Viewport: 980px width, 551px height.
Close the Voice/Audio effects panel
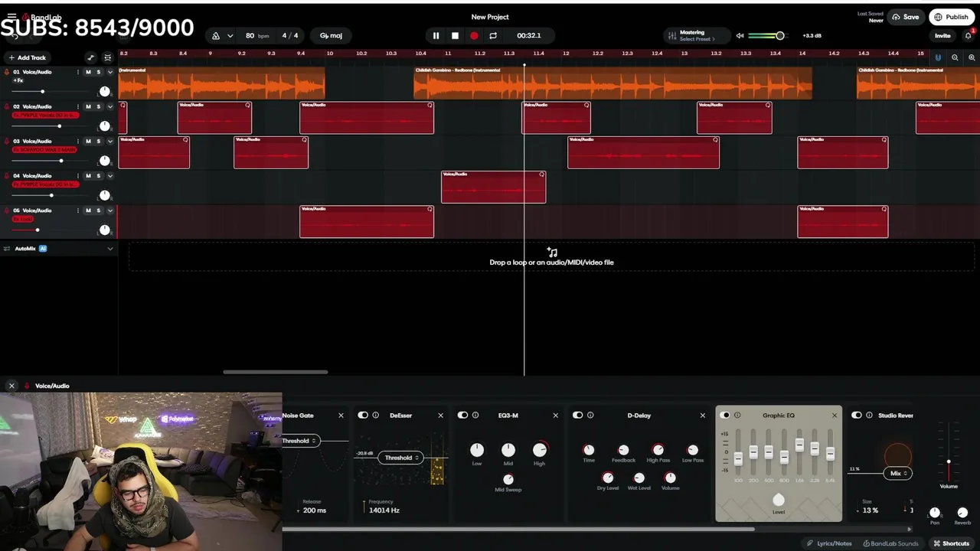11,386
